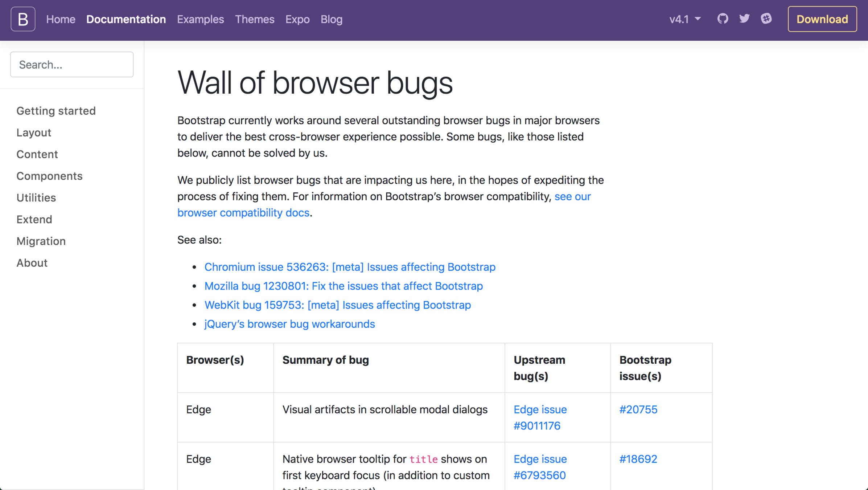The image size is (868, 490).
Task: Expand the Components sidebar section
Action: 49,176
